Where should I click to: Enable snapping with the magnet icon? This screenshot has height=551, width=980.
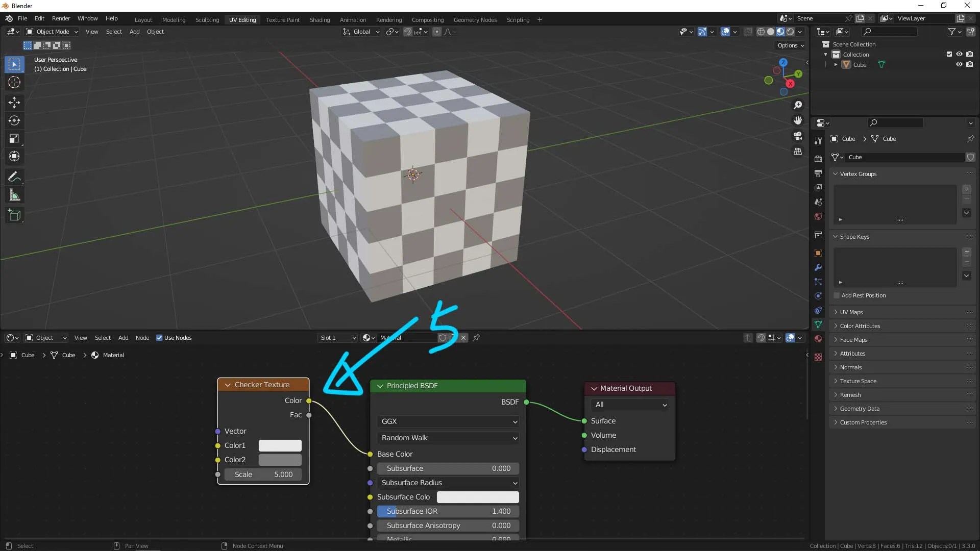(408, 32)
